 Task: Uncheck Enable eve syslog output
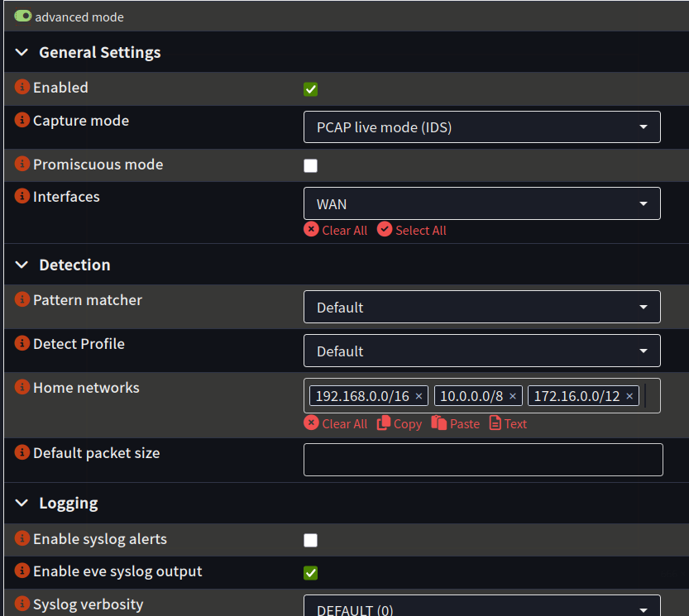pos(311,573)
